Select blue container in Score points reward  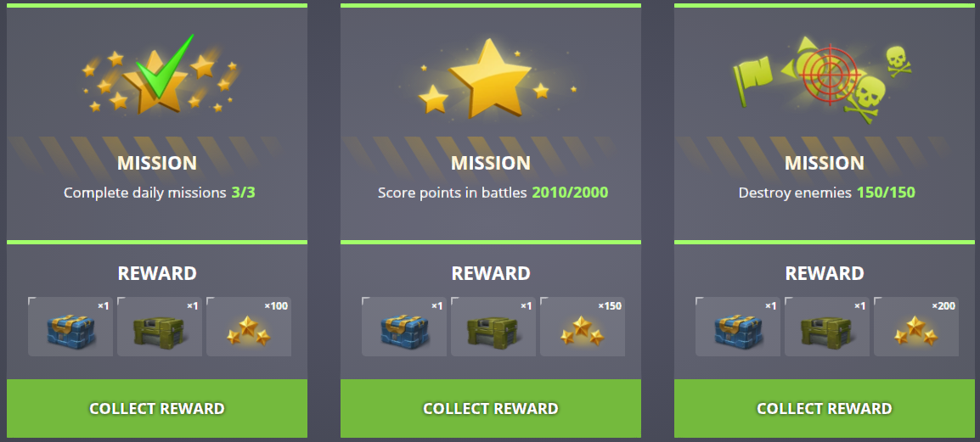(404, 327)
